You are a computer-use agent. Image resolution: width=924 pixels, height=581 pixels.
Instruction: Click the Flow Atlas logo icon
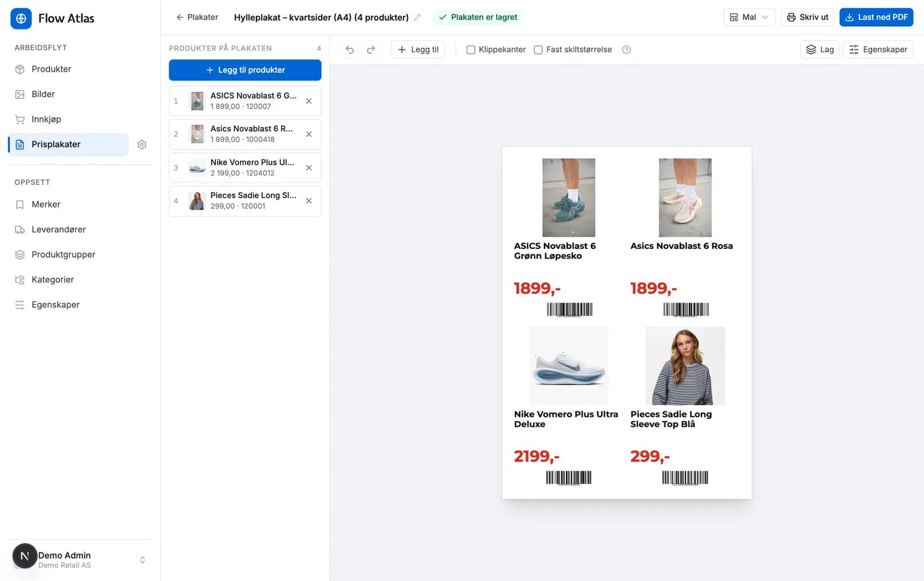[21, 18]
